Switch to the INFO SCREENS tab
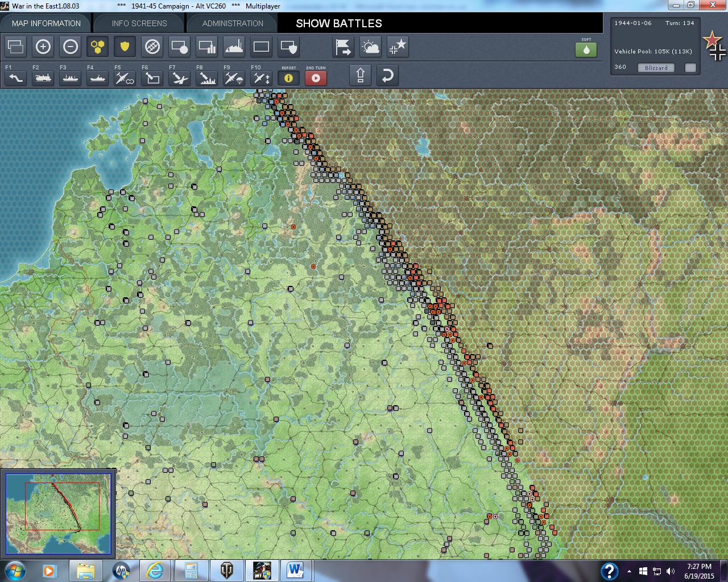 (139, 23)
